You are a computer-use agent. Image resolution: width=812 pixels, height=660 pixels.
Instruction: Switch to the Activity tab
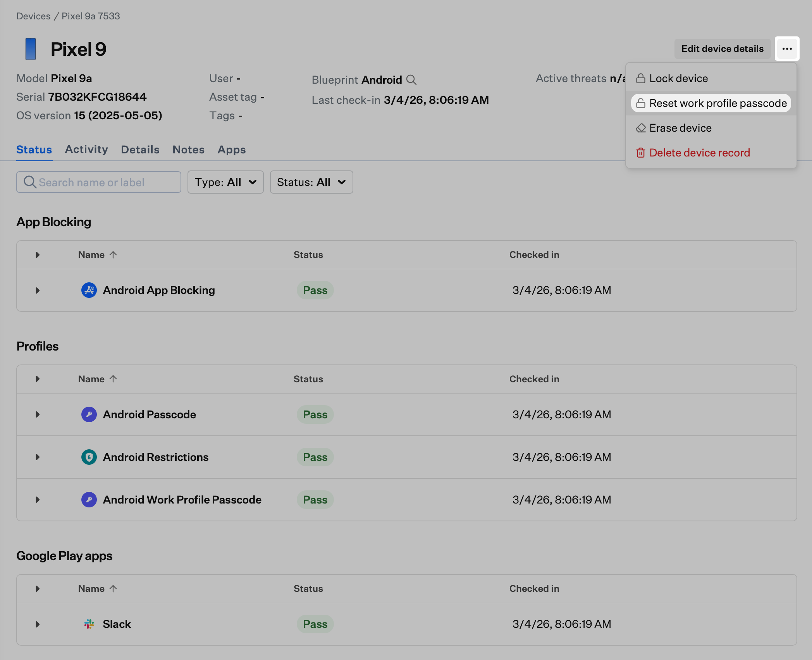[x=86, y=150]
